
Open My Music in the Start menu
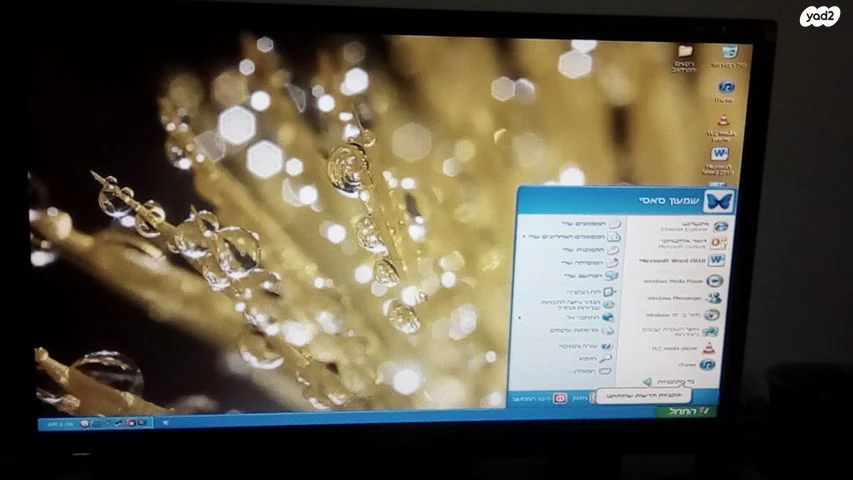click(589, 263)
